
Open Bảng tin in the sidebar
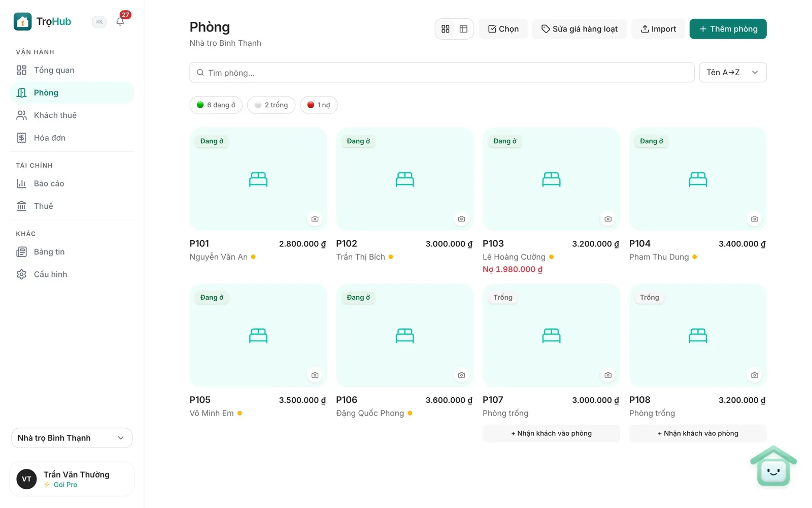tap(72, 251)
